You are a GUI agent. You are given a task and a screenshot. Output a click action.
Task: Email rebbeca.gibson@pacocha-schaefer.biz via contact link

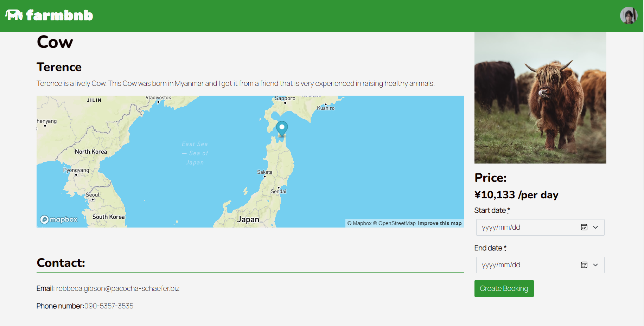click(x=117, y=288)
